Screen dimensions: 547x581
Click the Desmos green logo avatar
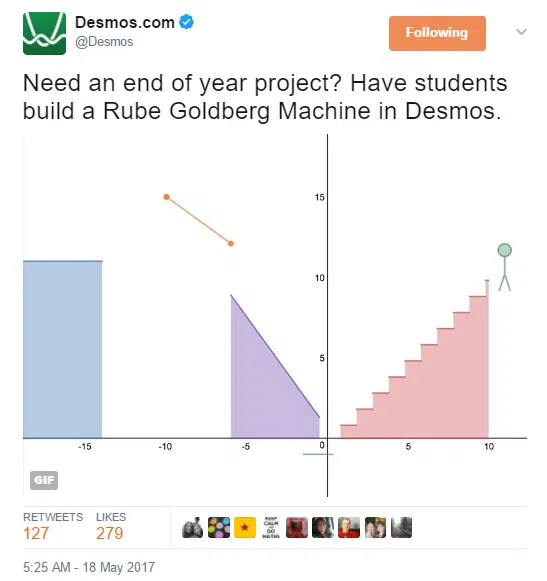pyautogui.click(x=44, y=33)
